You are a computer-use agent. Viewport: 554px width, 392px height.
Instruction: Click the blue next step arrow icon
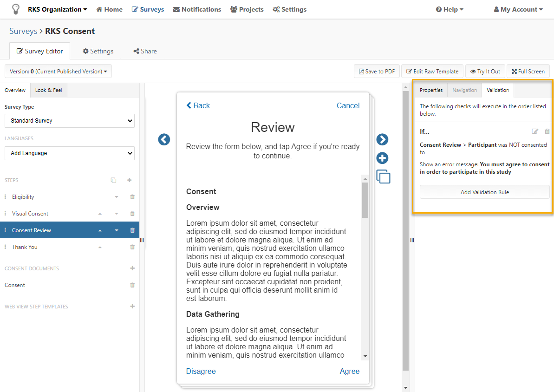tap(382, 139)
